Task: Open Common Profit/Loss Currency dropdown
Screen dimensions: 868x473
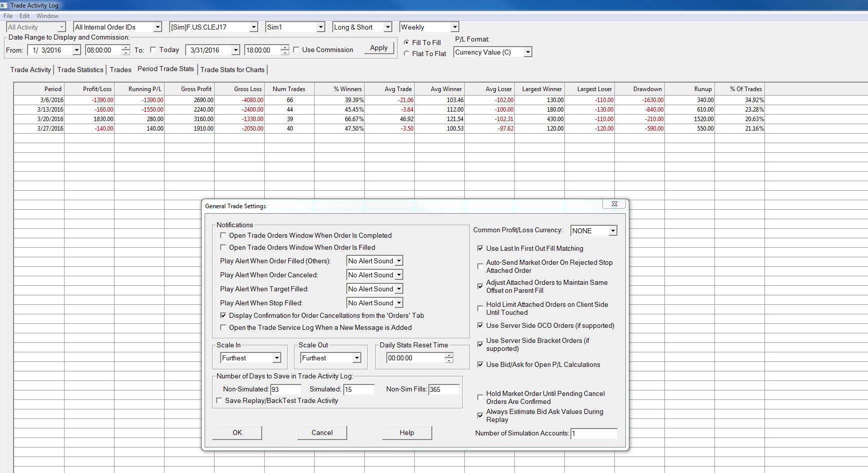Action: 612,231
